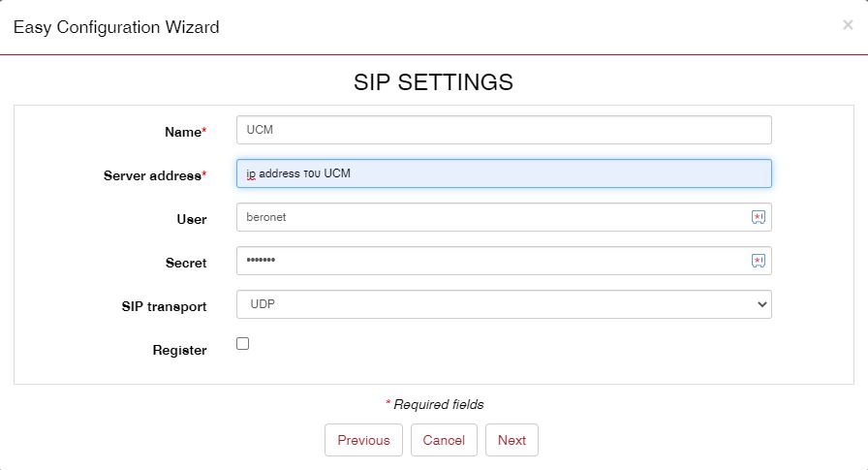Click the Name input field containing UCM
The height and width of the screenshot is (470, 868).
[504, 130]
